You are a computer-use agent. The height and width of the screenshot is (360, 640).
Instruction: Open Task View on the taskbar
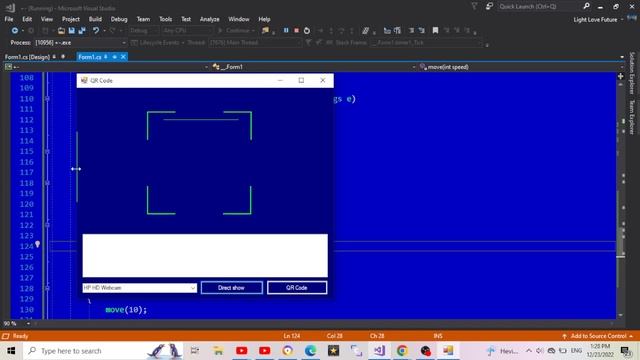pos(195,351)
